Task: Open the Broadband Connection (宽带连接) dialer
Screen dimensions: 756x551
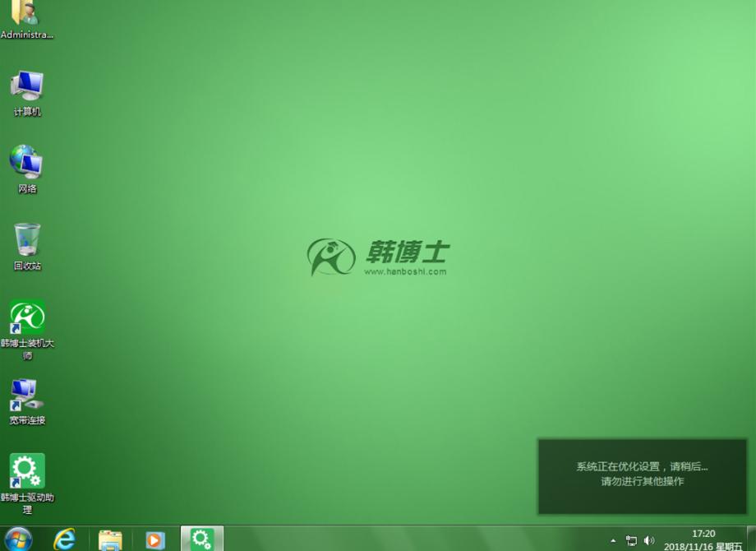Action: click(x=27, y=395)
